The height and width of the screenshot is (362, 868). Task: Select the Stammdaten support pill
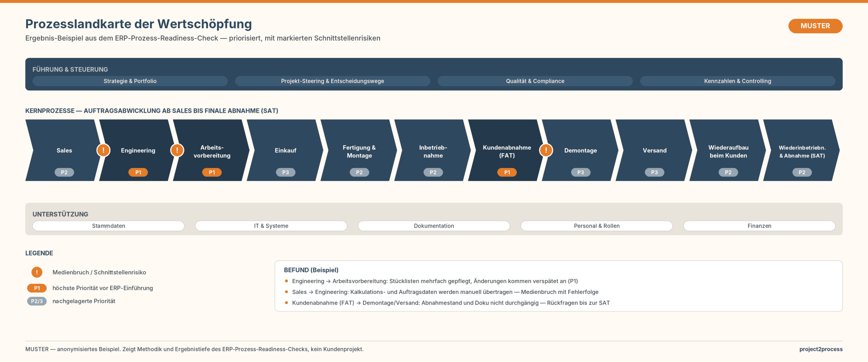click(x=108, y=226)
